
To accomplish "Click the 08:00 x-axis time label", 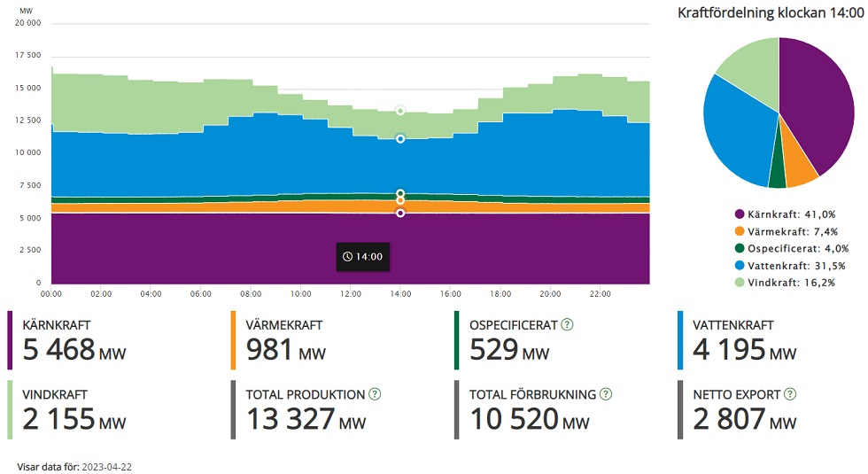I will click(x=251, y=294).
